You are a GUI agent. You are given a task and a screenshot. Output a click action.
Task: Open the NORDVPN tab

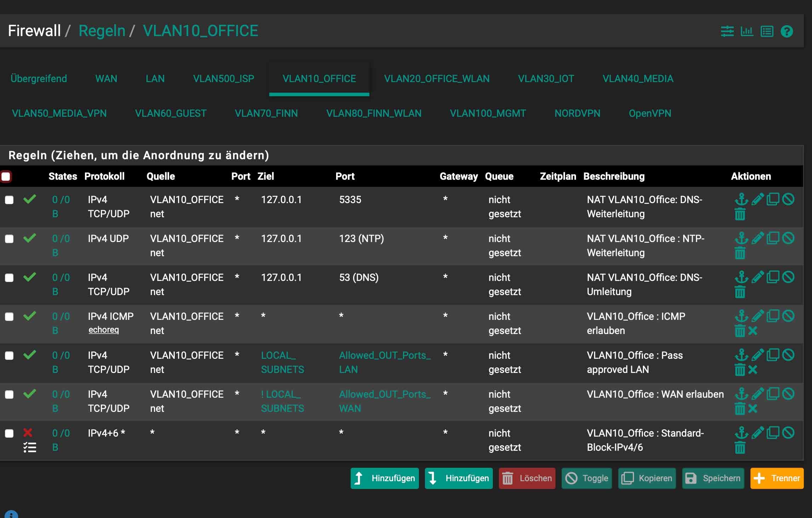pyautogui.click(x=577, y=113)
